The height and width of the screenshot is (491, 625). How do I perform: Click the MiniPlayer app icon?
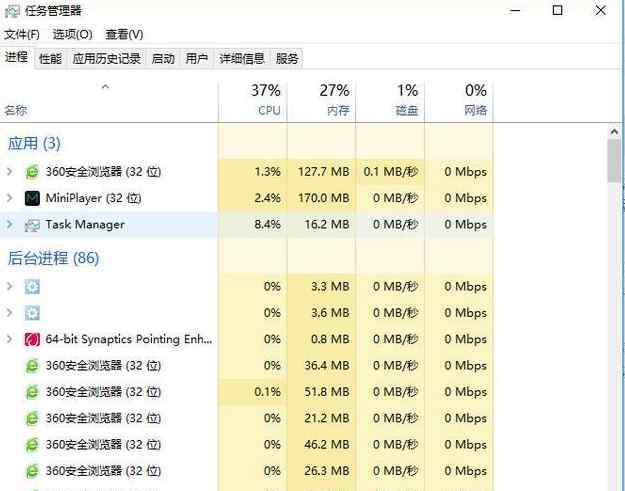click(32, 198)
